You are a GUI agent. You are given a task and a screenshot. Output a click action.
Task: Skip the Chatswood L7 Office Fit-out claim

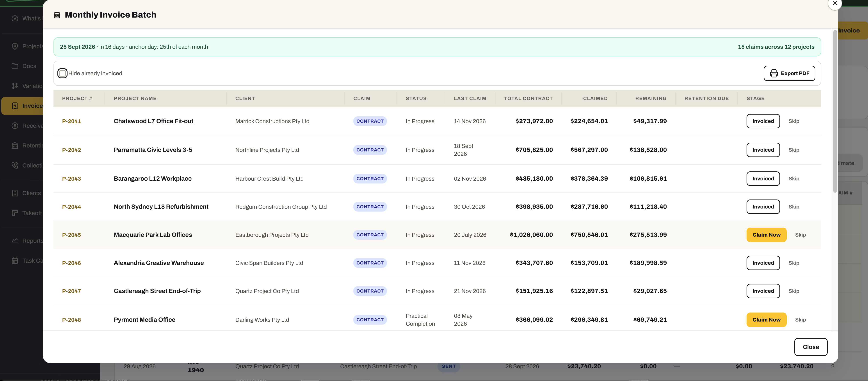(793, 121)
